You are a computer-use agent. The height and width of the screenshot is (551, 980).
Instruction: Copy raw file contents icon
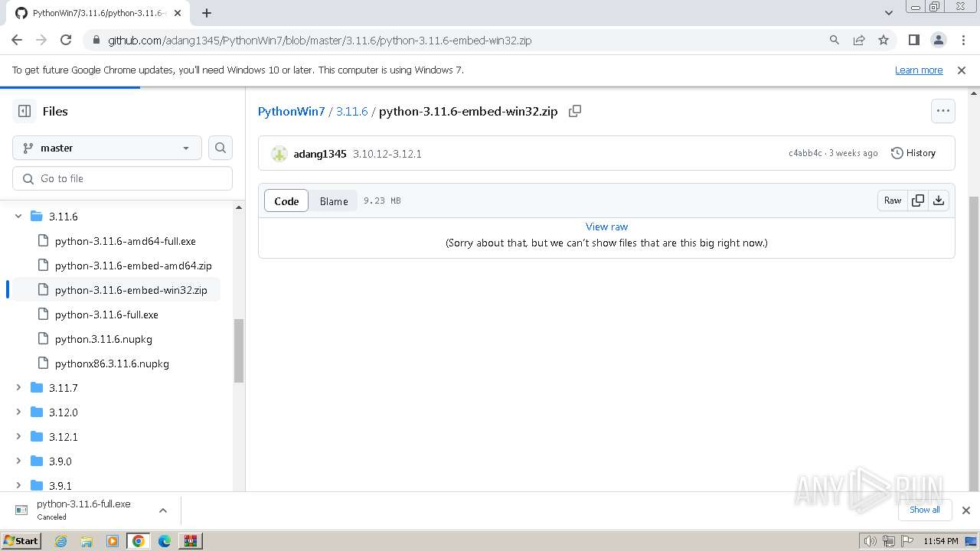tap(918, 201)
